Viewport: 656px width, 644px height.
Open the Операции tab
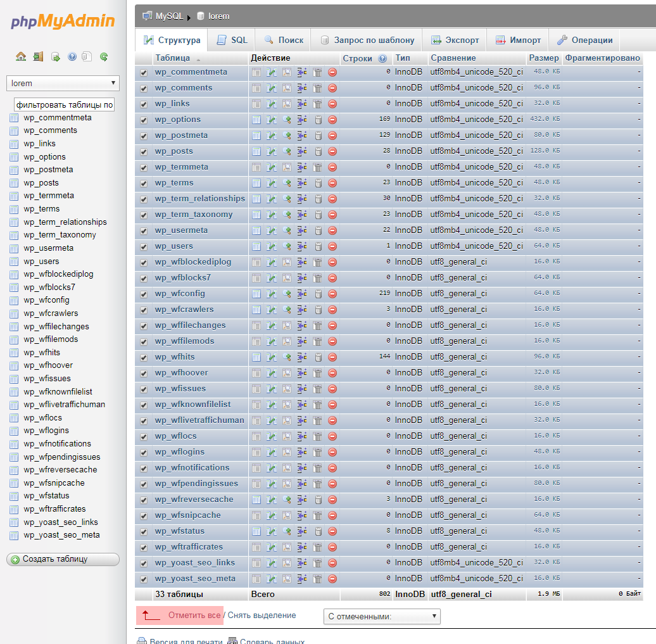coord(584,40)
